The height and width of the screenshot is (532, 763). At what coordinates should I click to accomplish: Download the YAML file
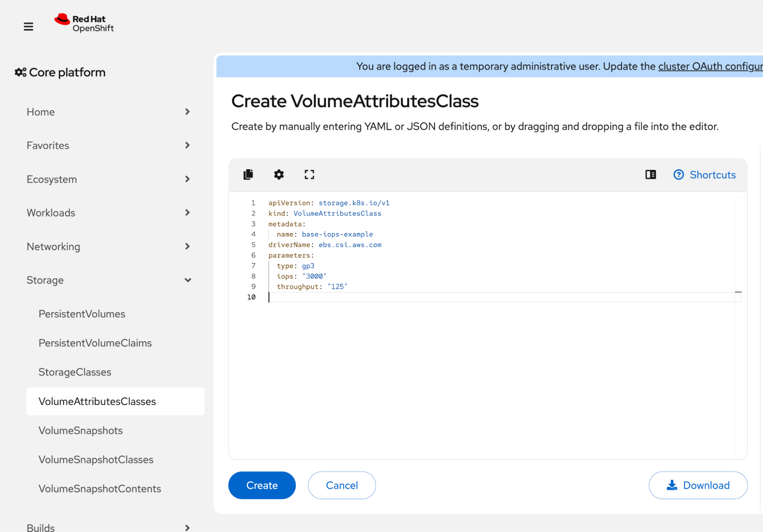click(698, 485)
